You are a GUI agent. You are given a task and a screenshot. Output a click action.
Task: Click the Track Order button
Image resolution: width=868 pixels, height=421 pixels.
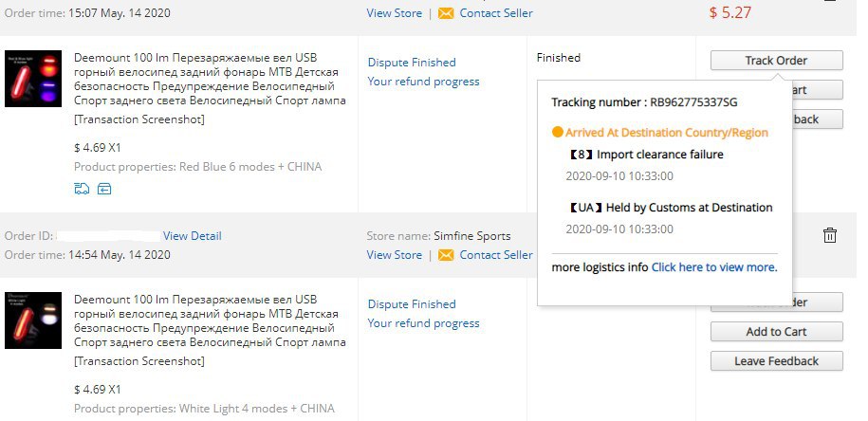776,61
